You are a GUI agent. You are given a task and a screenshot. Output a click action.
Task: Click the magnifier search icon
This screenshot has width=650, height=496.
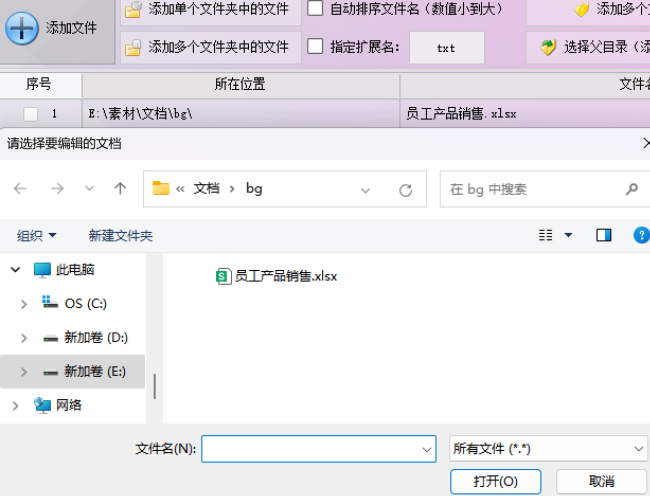631,189
